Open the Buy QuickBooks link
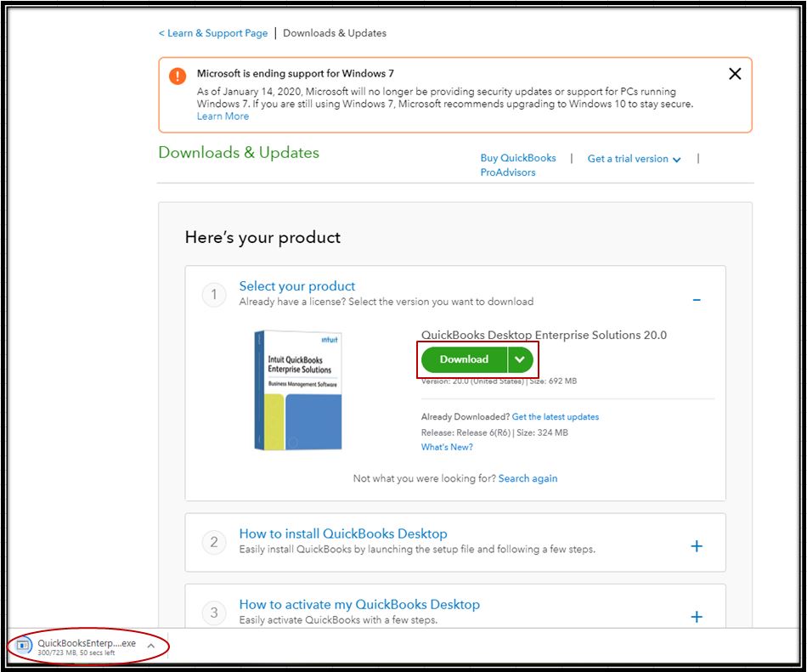 pos(518,158)
